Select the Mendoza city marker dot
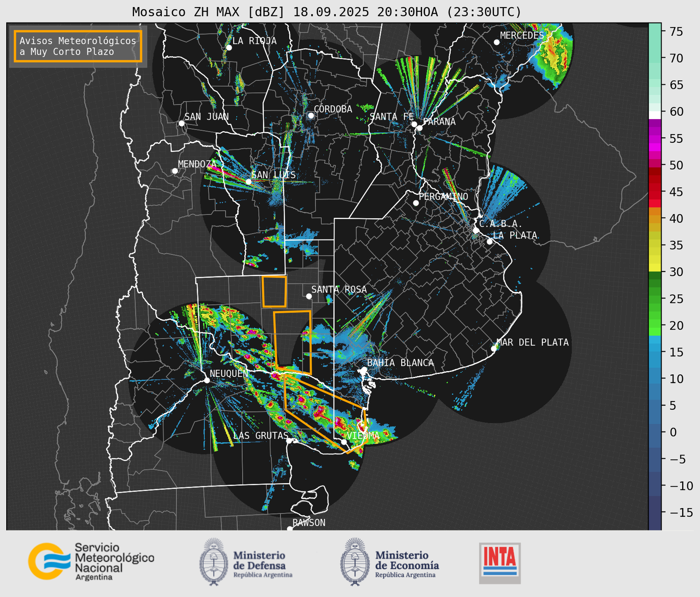Screen dimensions: 700x597 pos(175,171)
